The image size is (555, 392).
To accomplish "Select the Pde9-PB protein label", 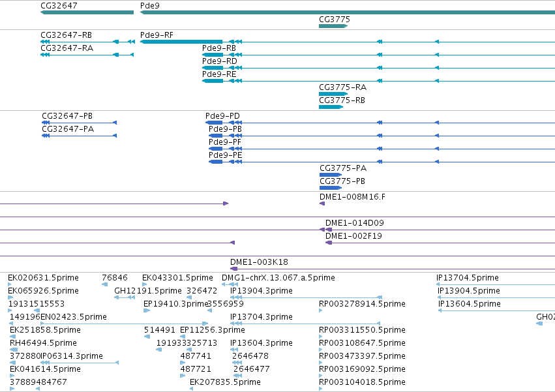I will 225,129.
